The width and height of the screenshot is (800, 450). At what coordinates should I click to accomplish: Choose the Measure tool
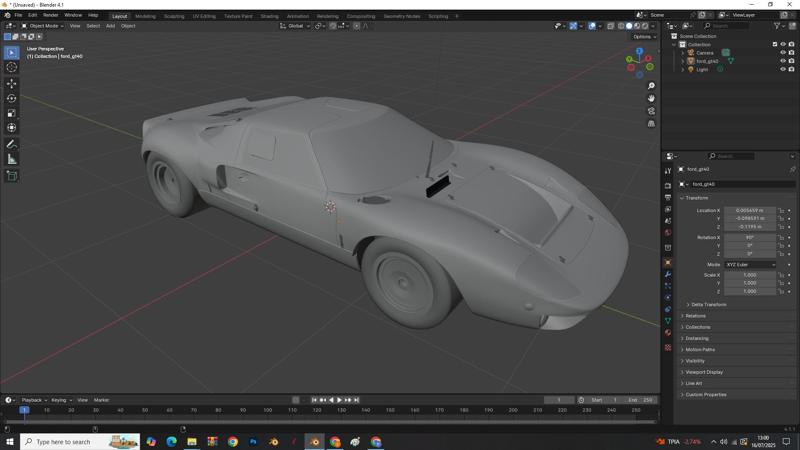point(11,159)
